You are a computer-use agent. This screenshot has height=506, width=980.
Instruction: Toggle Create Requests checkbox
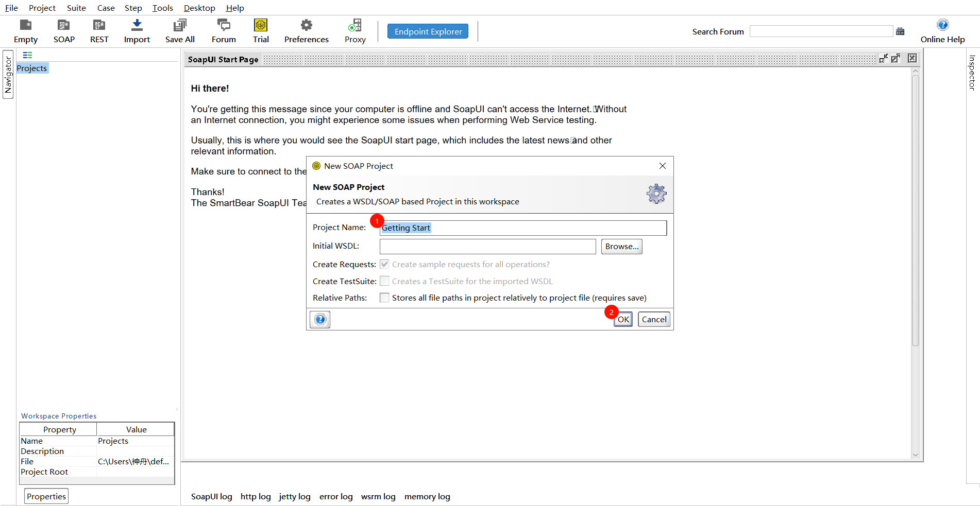point(384,264)
